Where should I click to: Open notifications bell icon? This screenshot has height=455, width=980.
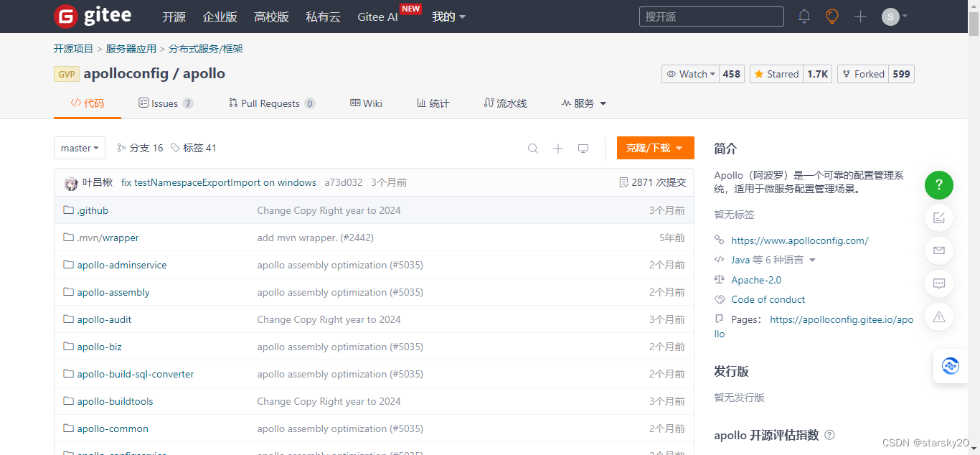[804, 17]
